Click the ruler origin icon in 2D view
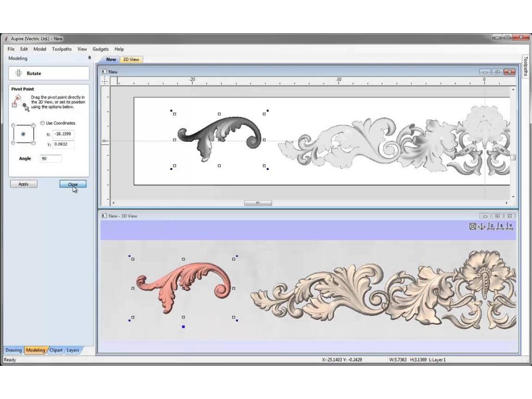 [105, 81]
